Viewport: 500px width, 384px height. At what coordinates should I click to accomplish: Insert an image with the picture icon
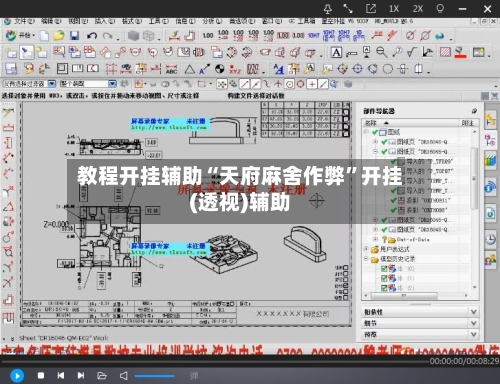[478, 52]
